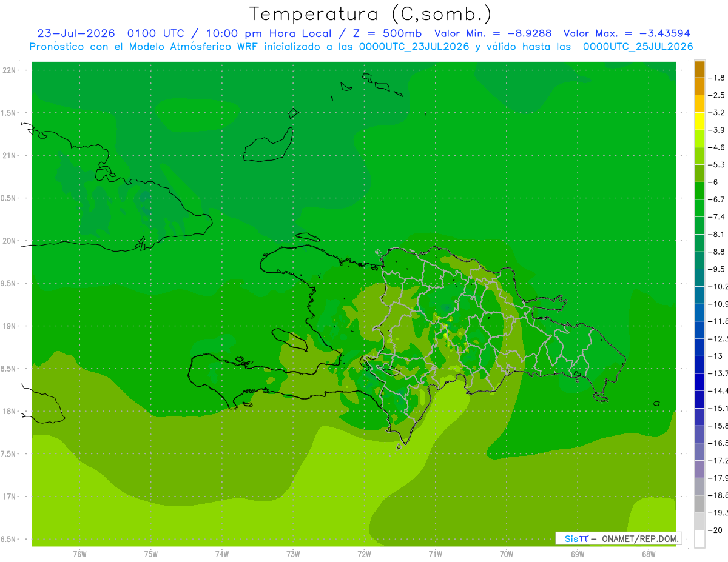Click the "-2.5" legend value

pyautogui.click(x=717, y=95)
